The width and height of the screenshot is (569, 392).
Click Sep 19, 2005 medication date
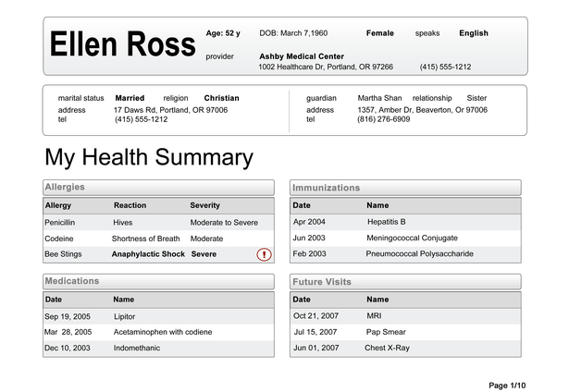tap(68, 317)
